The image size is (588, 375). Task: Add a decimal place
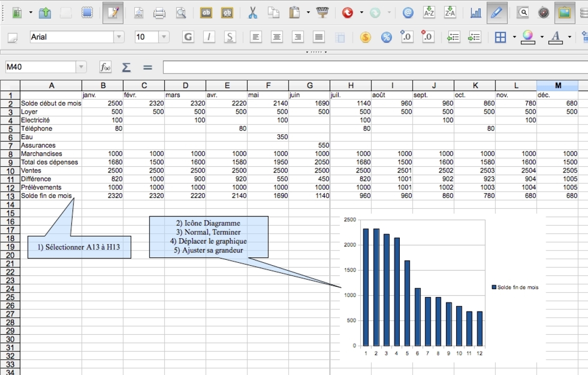407,37
